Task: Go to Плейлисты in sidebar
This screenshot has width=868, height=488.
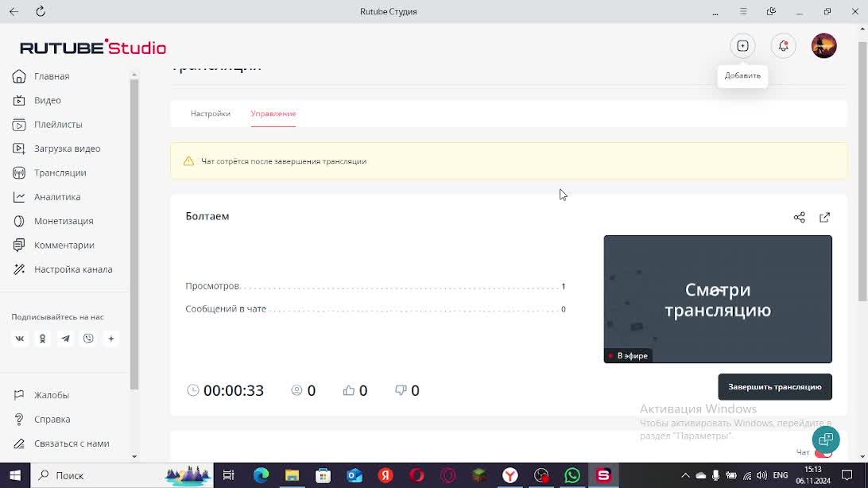Action: (58, 125)
